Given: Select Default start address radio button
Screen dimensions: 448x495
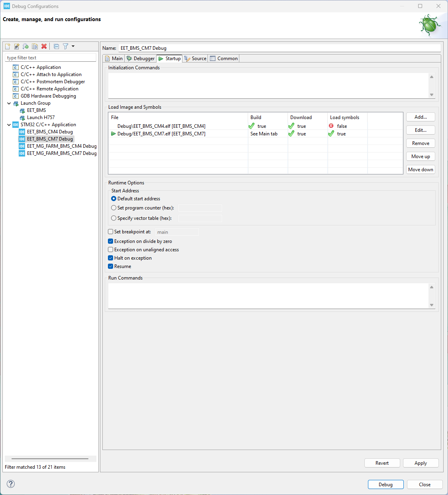Looking at the screenshot, I should point(114,198).
